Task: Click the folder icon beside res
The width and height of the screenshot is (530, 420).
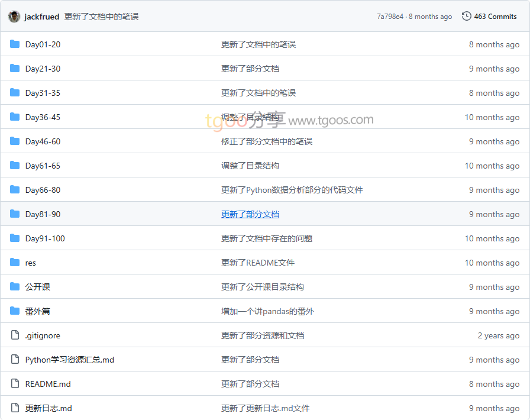Action: pyautogui.click(x=15, y=263)
